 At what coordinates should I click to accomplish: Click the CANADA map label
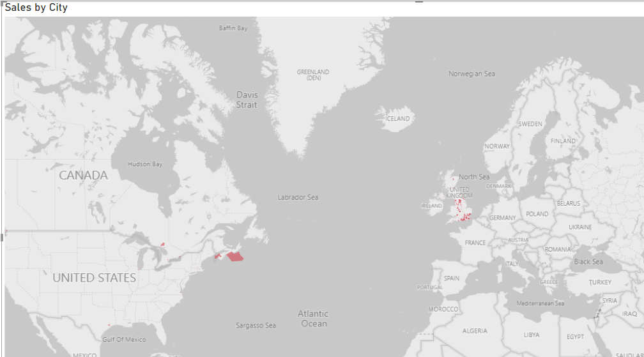click(83, 175)
